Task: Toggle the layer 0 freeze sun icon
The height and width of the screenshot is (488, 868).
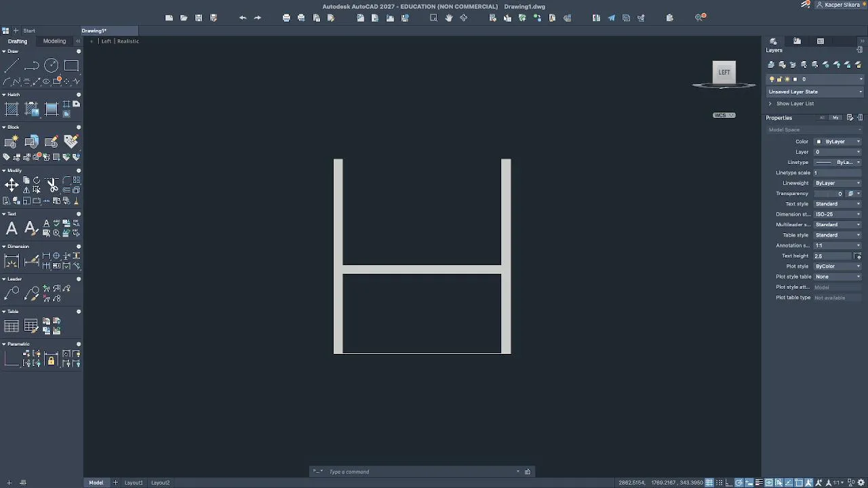Action: click(787, 79)
